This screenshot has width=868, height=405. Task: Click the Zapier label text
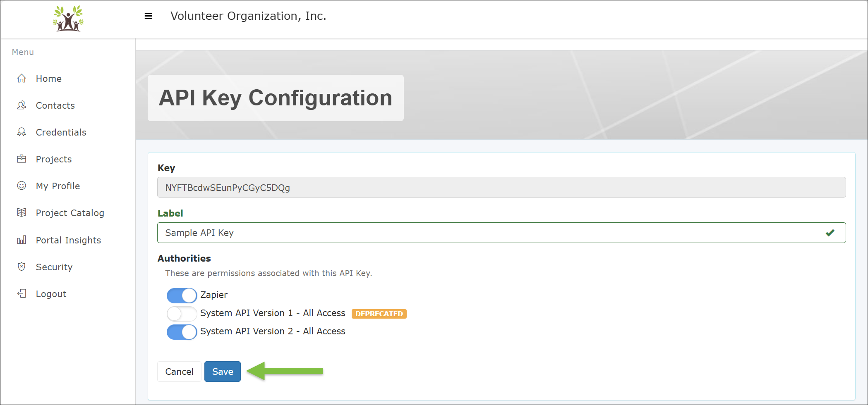click(214, 295)
